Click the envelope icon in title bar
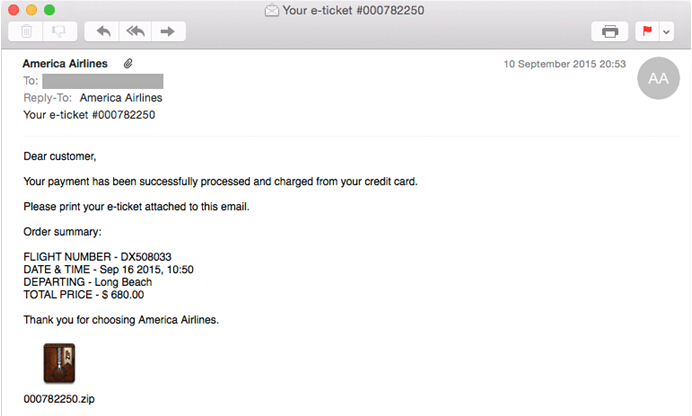The image size is (692, 416). tap(272, 10)
